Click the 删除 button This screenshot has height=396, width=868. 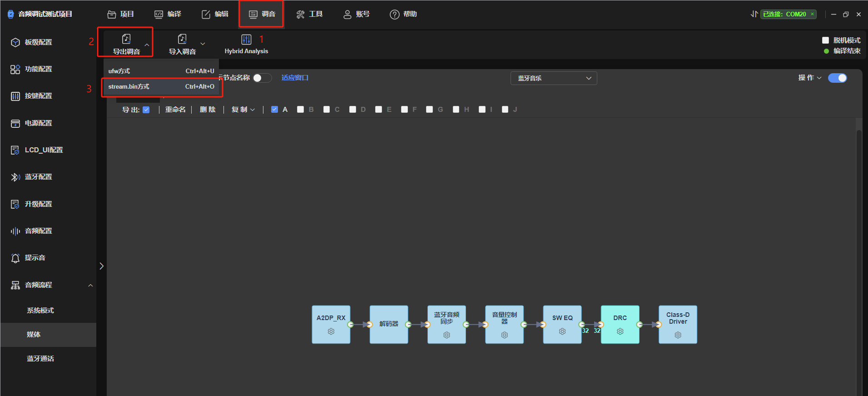point(208,110)
